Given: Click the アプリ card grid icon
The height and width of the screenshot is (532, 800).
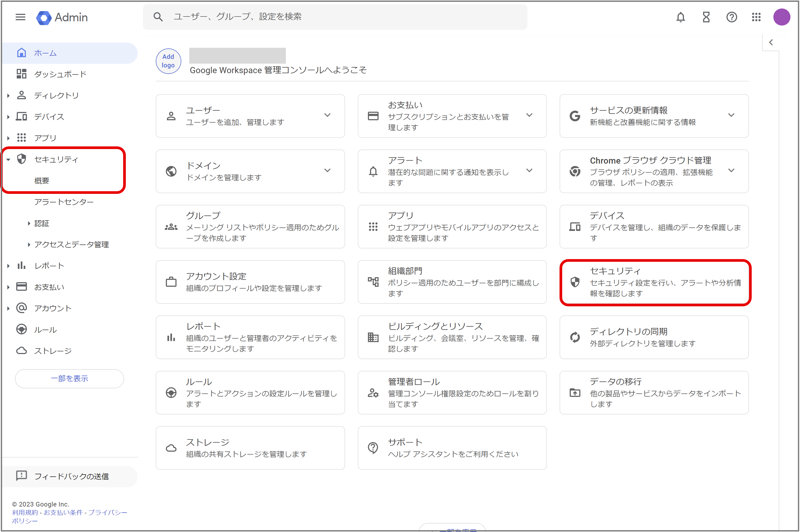Looking at the screenshot, I should (373, 227).
